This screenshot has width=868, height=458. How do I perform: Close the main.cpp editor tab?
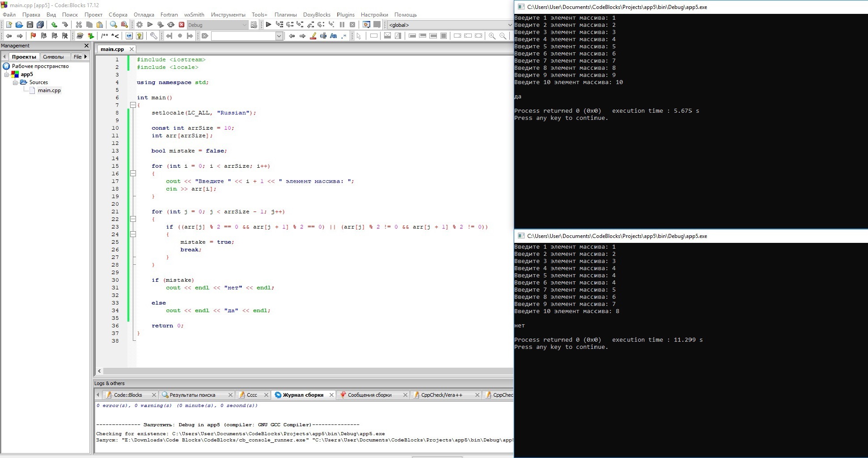click(x=131, y=49)
